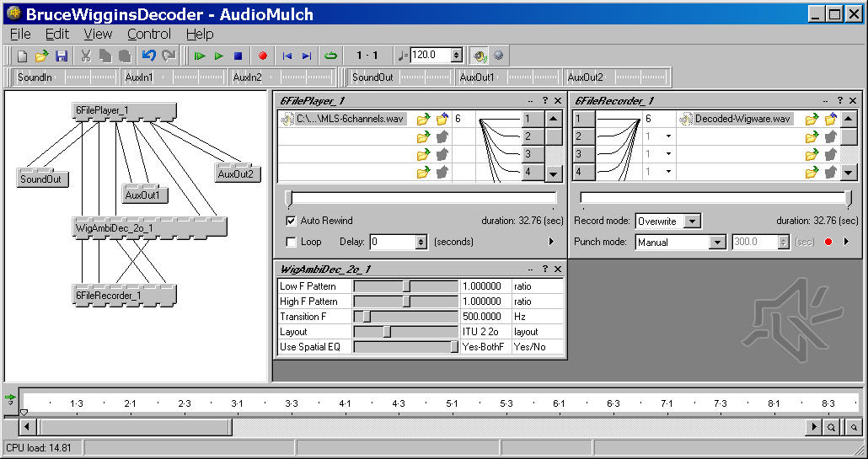Stop playback with the blue square
Screen dimensions: 868x459
pyautogui.click(x=238, y=56)
